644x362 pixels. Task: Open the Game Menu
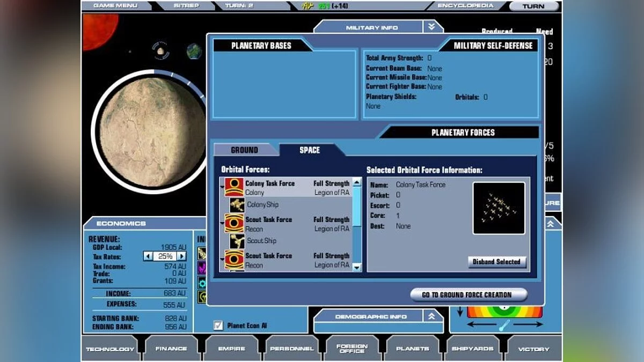pos(114,6)
